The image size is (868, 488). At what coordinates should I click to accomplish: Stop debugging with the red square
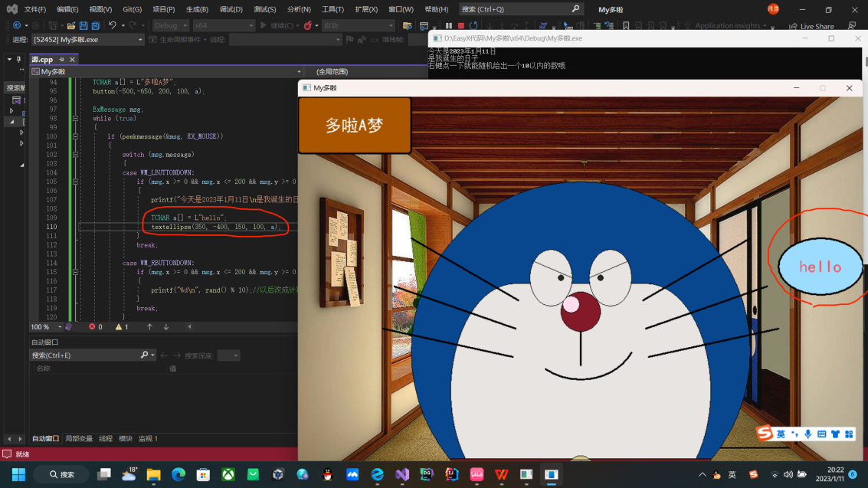tap(460, 25)
